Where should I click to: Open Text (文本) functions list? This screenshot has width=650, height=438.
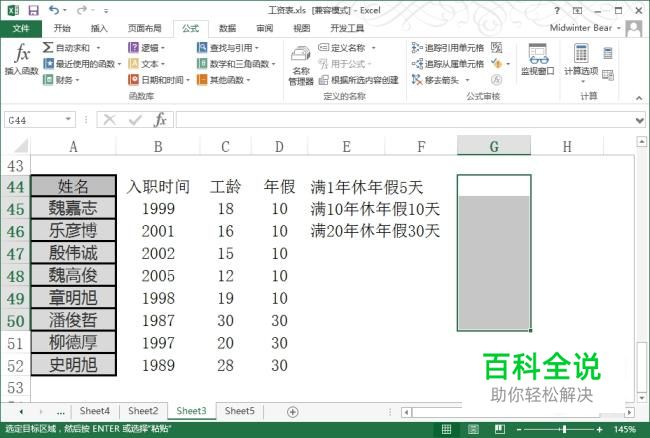click(x=146, y=64)
